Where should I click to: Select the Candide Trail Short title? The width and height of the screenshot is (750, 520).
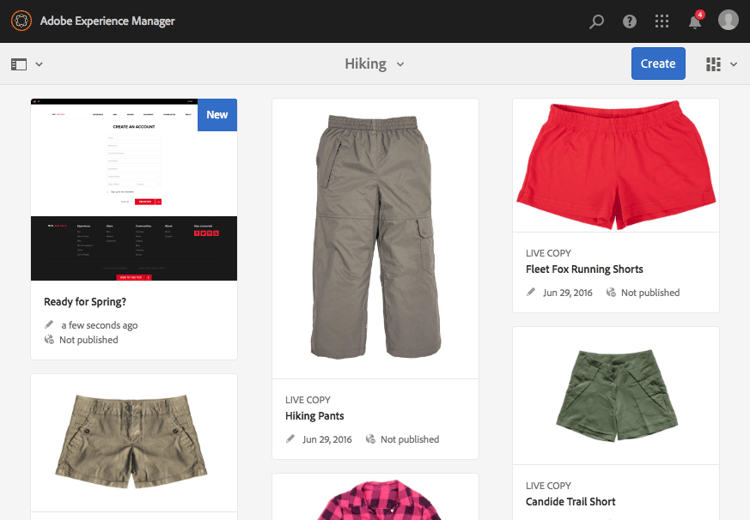[571, 502]
